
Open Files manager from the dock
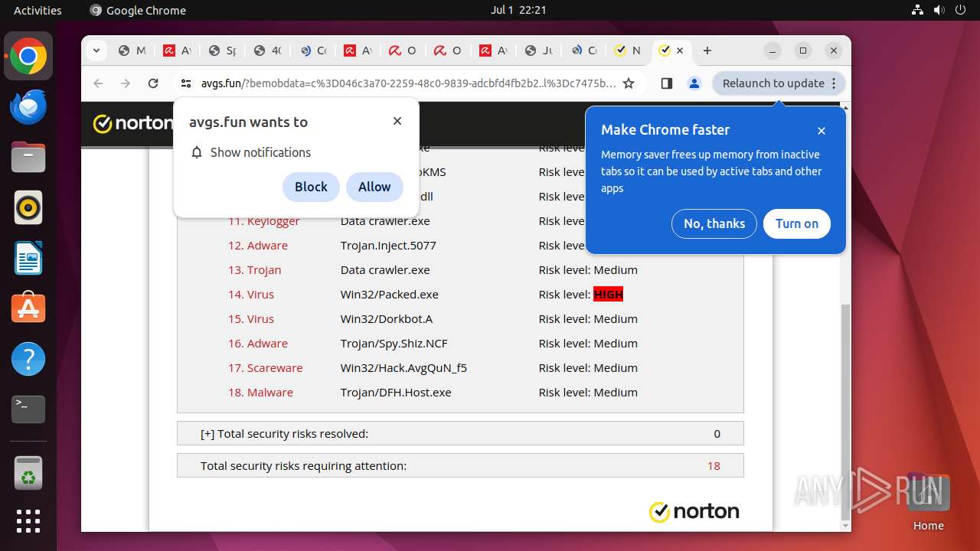(x=28, y=158)
